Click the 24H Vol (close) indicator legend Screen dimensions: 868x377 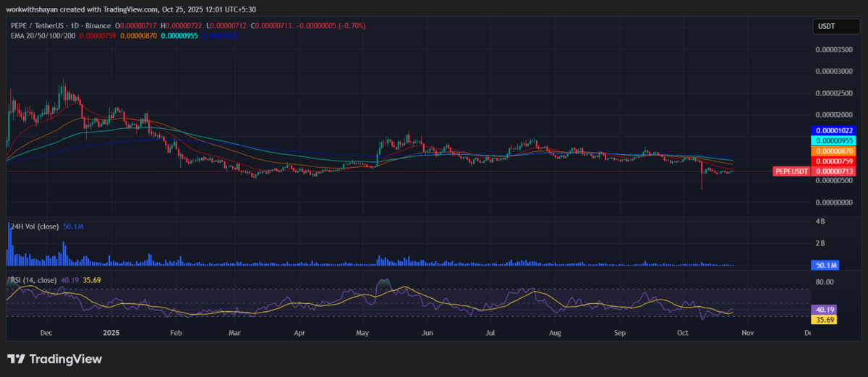point(33,226)
